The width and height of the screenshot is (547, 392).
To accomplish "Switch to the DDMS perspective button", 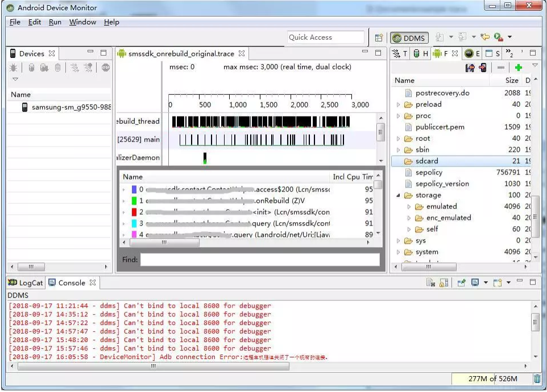I will [409, 37].
